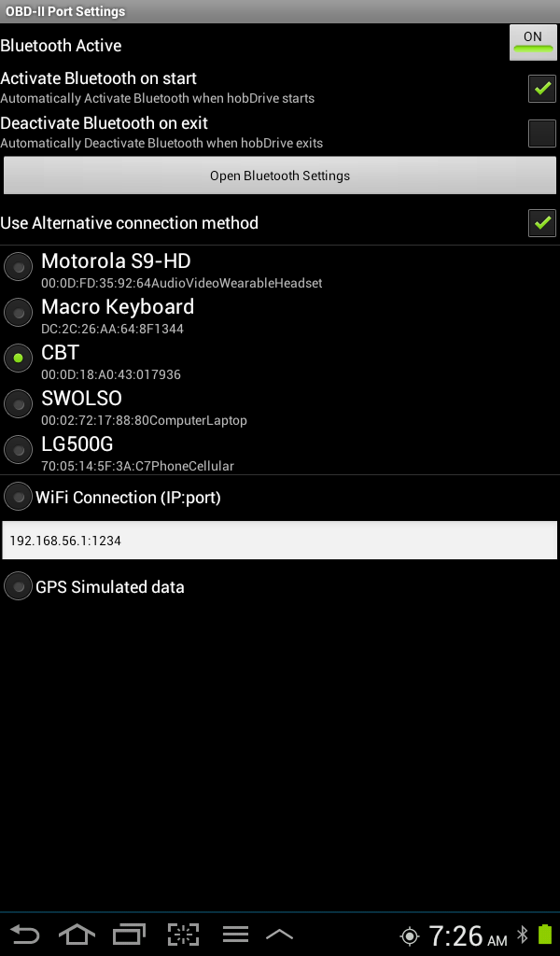
Task: Turn off the Bluetooth Active toggle
Action: 533,43
